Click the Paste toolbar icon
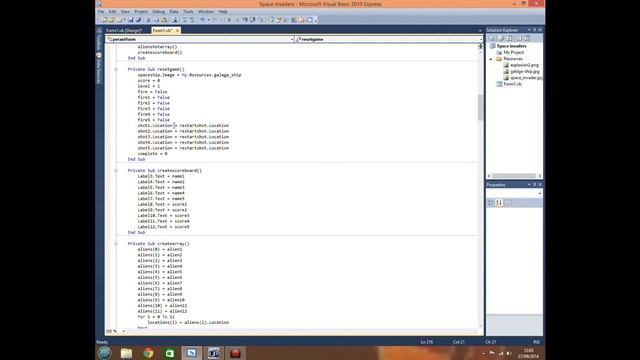This screenshot has height=360, width=640. click(x=164, y=20)
